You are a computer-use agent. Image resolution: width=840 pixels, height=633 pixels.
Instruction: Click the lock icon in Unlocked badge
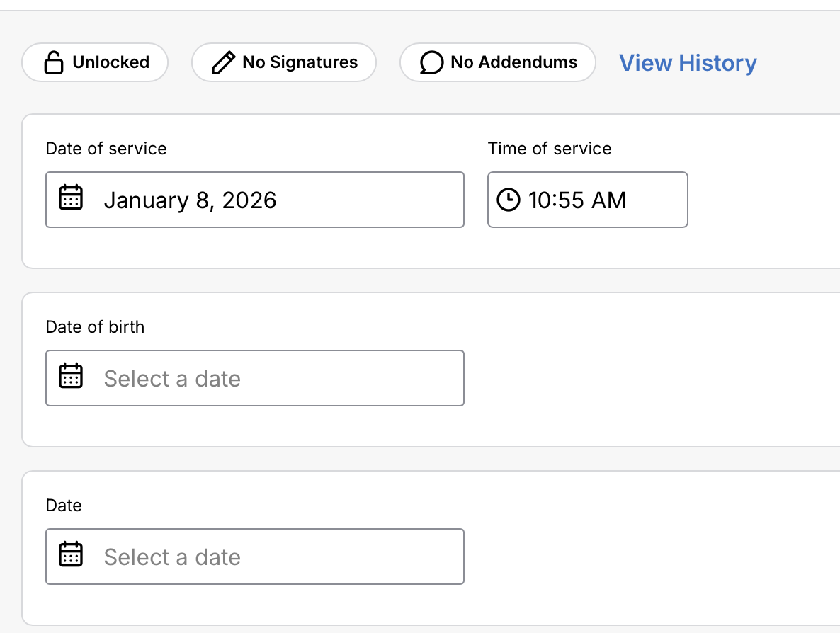point(54,63)
